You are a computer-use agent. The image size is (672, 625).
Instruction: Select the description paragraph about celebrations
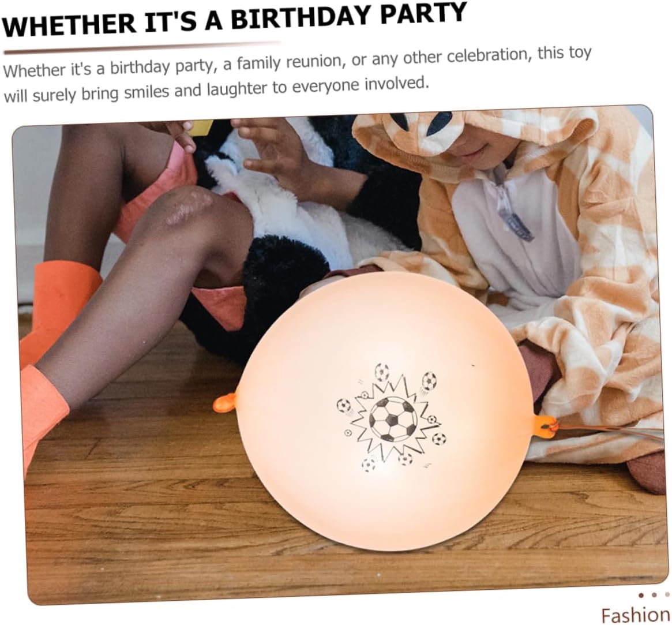coord(298,74)
